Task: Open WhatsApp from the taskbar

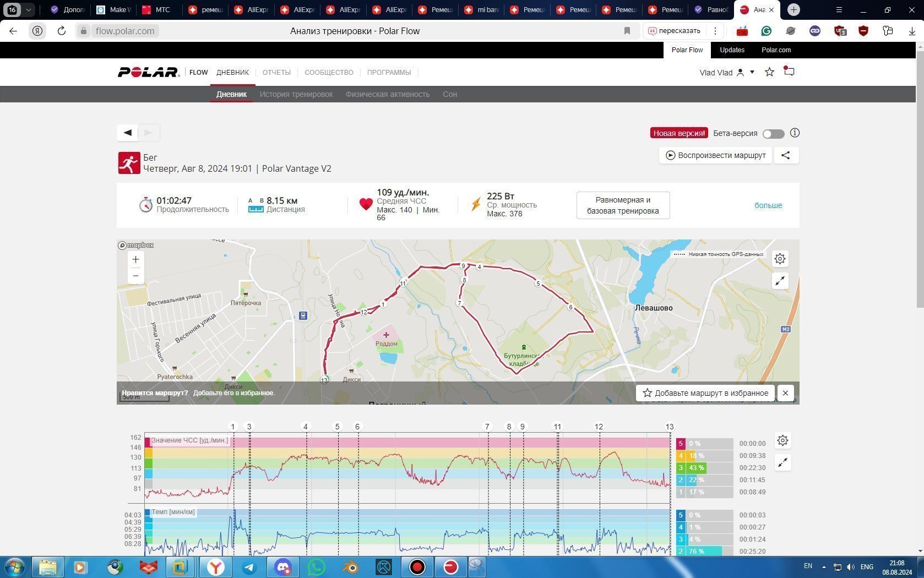Action: (x=317, y=567)
